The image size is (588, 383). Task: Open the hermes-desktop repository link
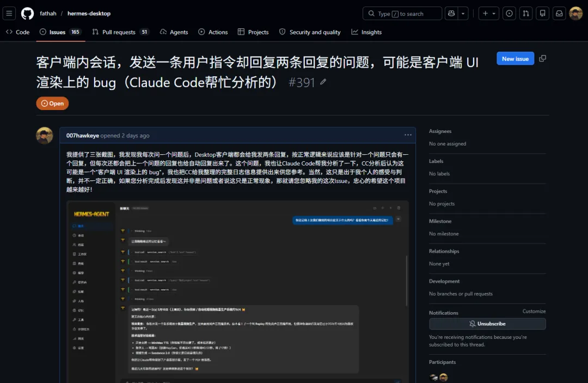point(89,14)
